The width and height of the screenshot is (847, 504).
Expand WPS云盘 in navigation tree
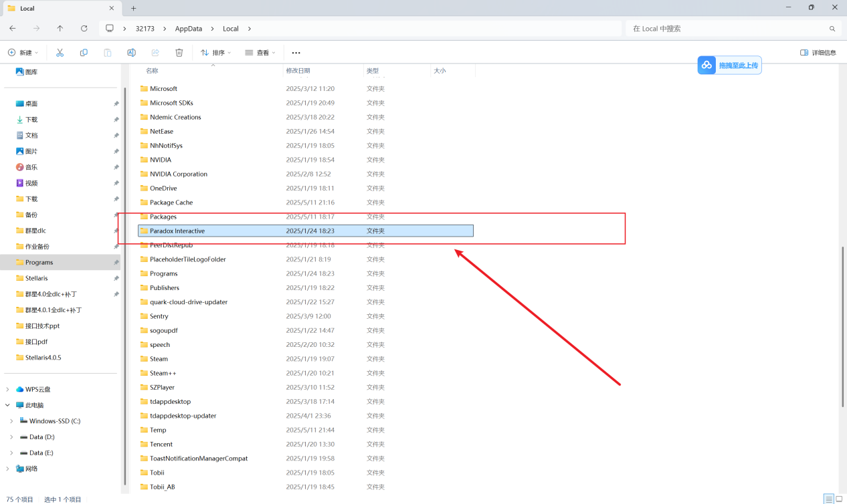tap(7, 389)
